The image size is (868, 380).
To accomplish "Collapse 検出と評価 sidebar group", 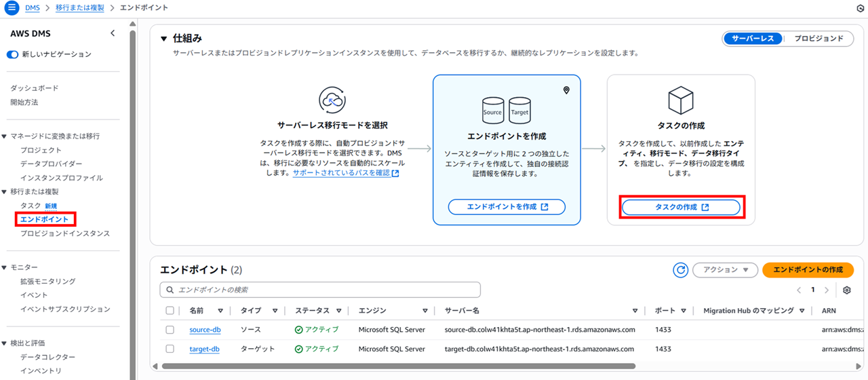I will coord(5,343).
